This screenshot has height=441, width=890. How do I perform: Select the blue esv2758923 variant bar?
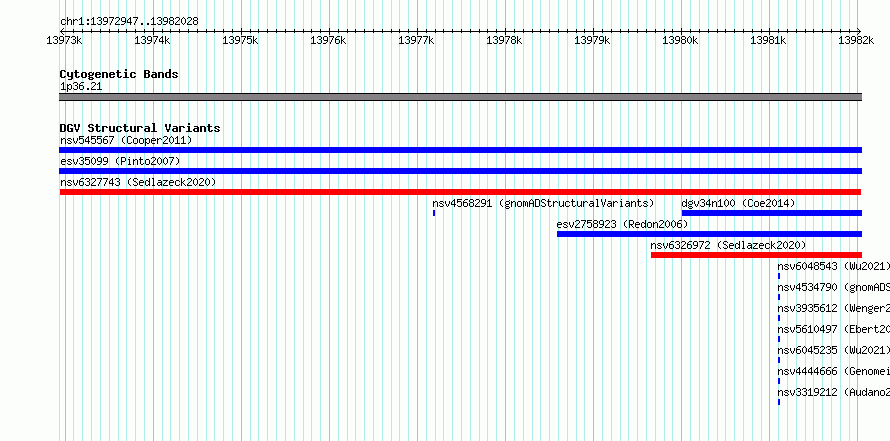click(x=709, y=234)
